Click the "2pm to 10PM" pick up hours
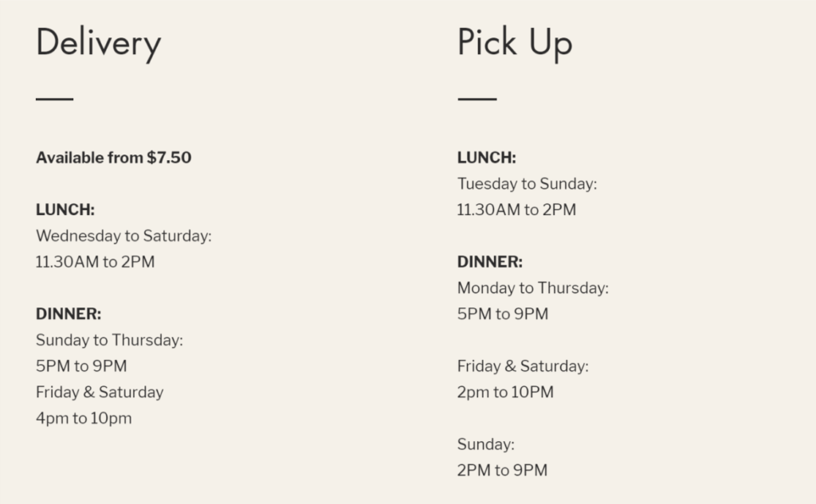 coord(505,392)
